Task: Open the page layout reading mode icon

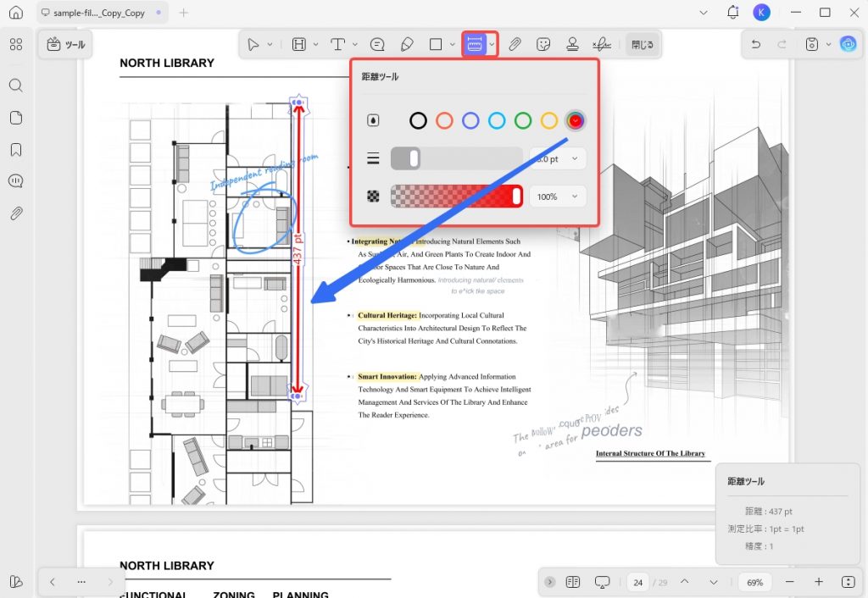Action: pyautogui.click(x=573, y=582)
